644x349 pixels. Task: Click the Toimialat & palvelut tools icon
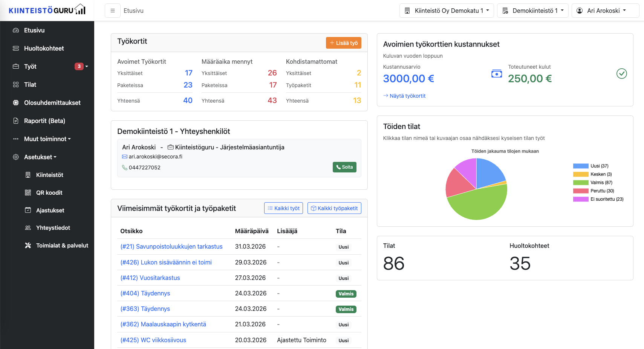(28, 246)
